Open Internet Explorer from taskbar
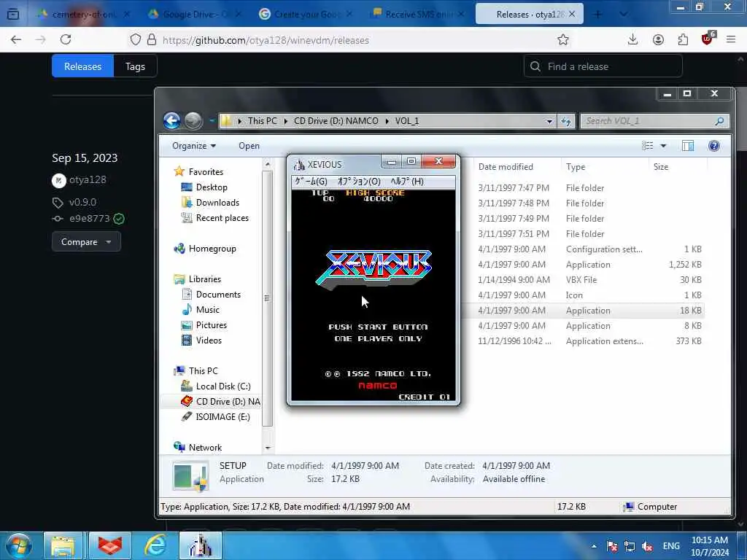Viewport: 747px width, 560px height. [155, 545]
